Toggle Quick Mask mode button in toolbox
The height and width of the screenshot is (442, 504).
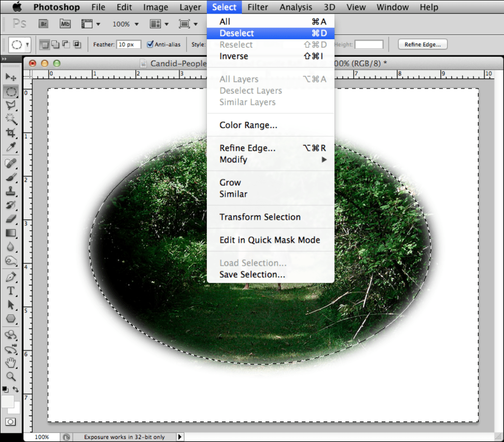coord(11,422)
